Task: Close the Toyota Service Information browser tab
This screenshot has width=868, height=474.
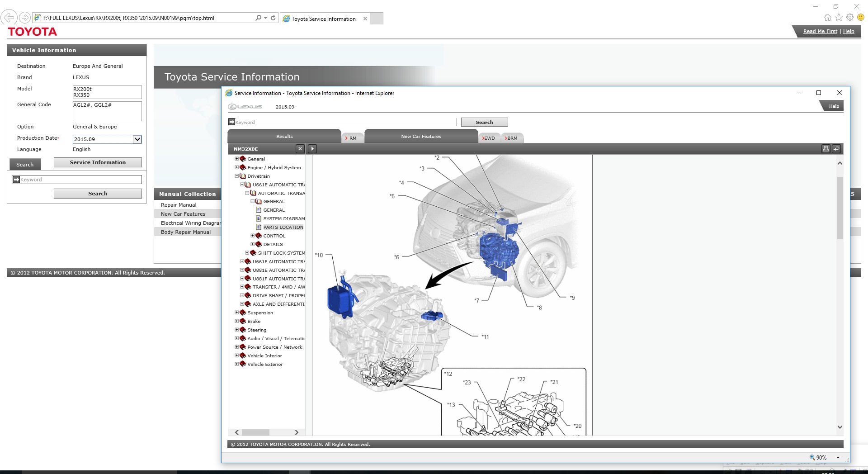Action: point(365,19)
